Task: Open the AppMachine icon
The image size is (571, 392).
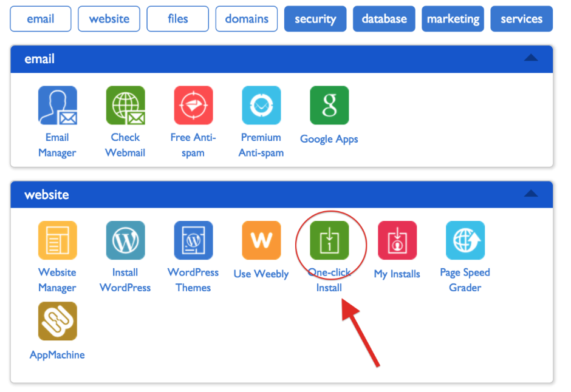Action: pyautogui.click(x=58, y=321)
